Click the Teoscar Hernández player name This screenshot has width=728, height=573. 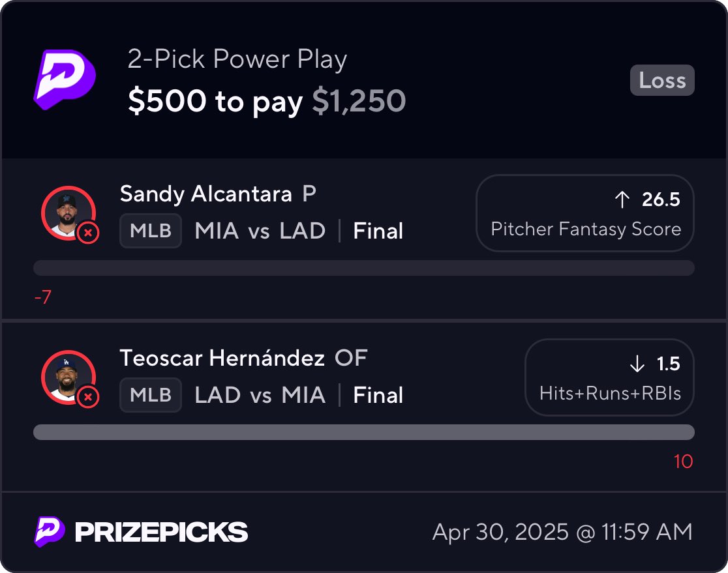tap(222, 358)
